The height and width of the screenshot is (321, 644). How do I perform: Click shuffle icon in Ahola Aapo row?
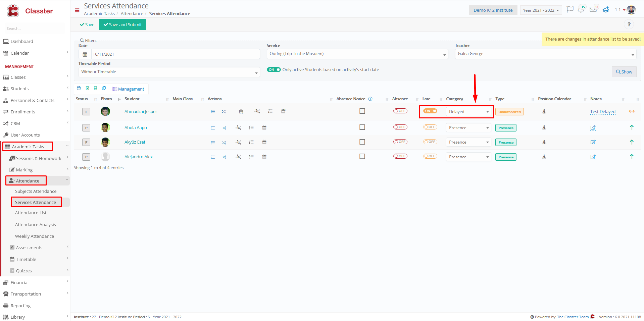click(x=224, y=128)
